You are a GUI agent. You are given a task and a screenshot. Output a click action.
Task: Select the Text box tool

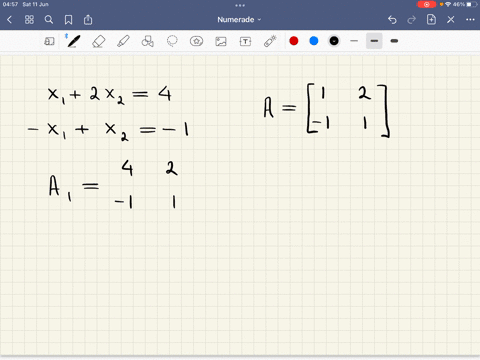pyautogui.click(x=245, y=41)
